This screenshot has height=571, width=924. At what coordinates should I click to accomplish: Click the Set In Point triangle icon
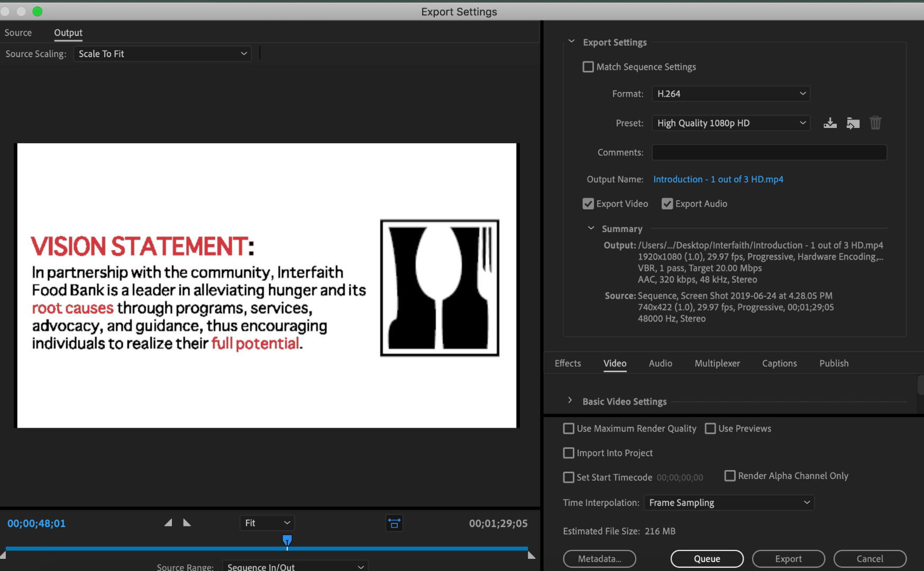pyautogui.click(x=168, y=523)
